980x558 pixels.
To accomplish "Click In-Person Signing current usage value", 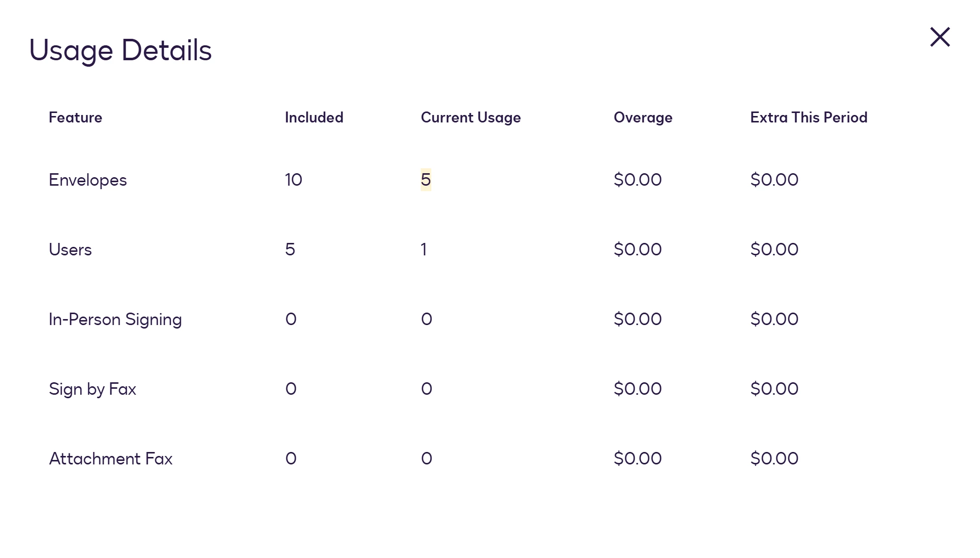I will click(426, 319).
